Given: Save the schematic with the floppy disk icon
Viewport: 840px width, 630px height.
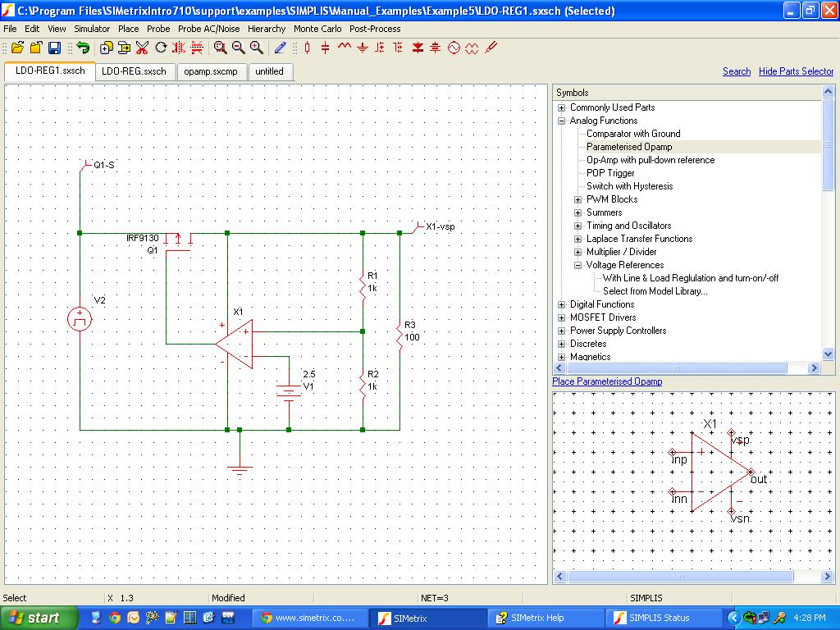Looking at the screenshot, I should coord(54,48).
